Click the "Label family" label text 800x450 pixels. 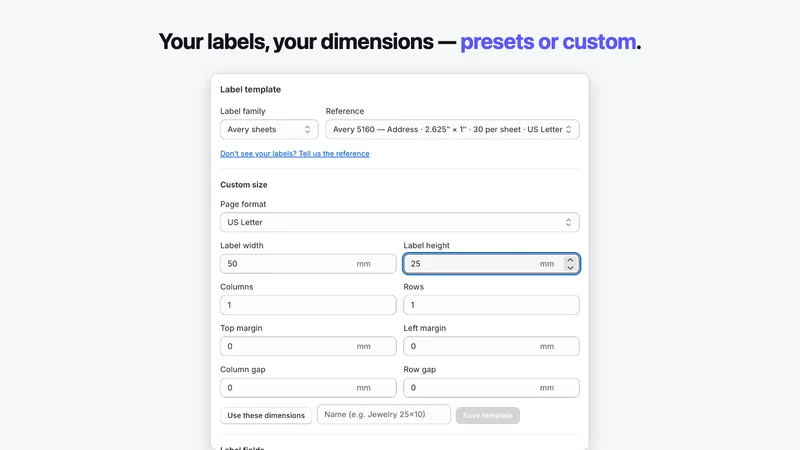point(243,111)
